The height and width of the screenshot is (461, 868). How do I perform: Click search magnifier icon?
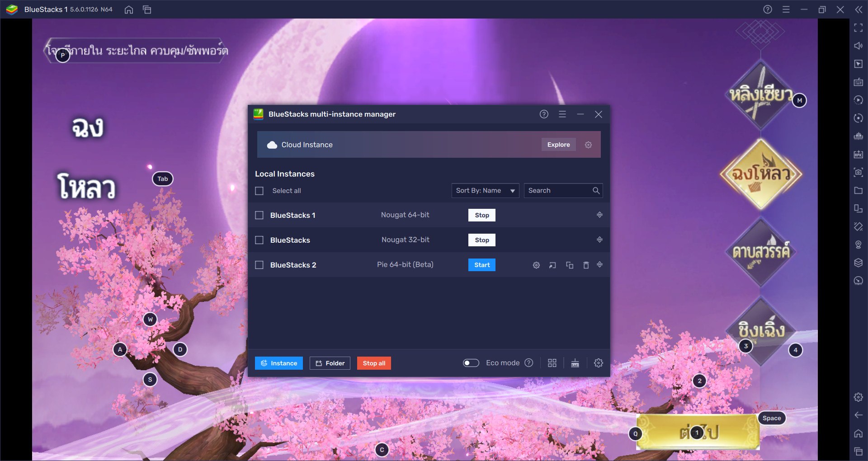(x=596, y=191)
